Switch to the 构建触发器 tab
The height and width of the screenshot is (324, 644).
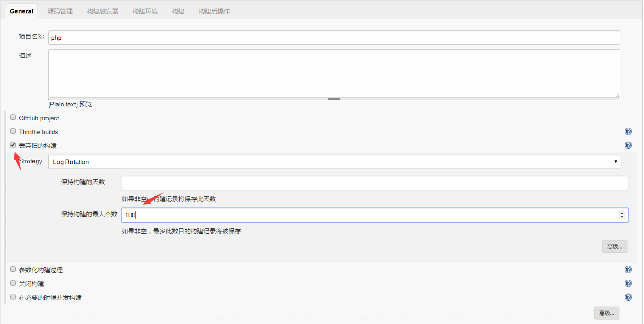pos(102,11)
